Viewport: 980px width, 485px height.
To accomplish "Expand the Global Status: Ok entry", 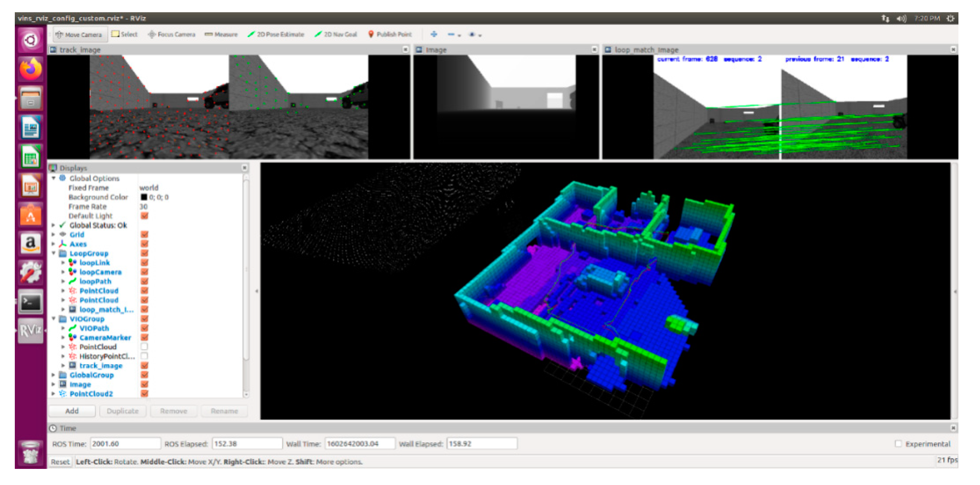I will point(54,225).
